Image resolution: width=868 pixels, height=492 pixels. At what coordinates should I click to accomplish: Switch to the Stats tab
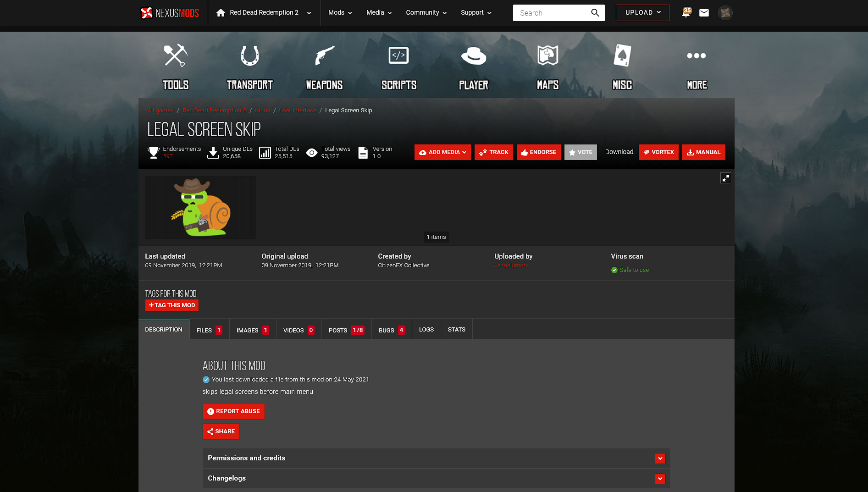click(457, 330)
